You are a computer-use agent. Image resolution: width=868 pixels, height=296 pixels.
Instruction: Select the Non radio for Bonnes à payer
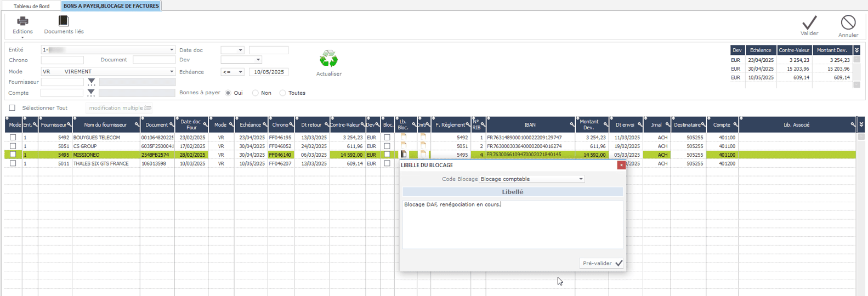(x=256, y=93)
